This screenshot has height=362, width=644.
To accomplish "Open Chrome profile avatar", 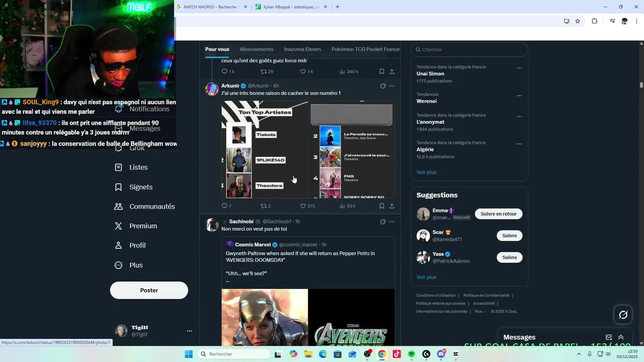I will (x=624, y=21).
